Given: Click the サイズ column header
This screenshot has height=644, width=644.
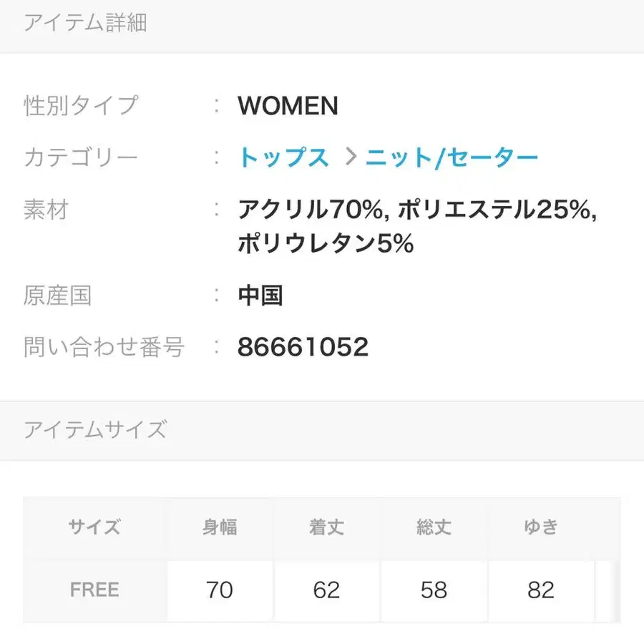Looking at the screenshot, I should click(94, 528).
